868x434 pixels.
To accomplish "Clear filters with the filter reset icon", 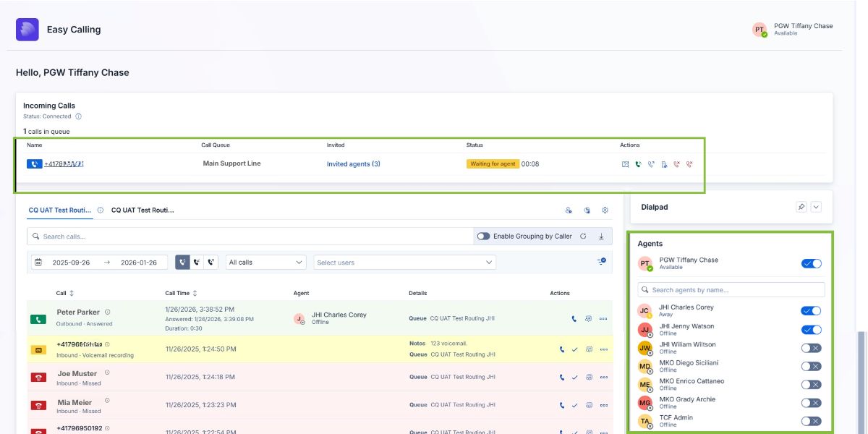I will (601, 262).
